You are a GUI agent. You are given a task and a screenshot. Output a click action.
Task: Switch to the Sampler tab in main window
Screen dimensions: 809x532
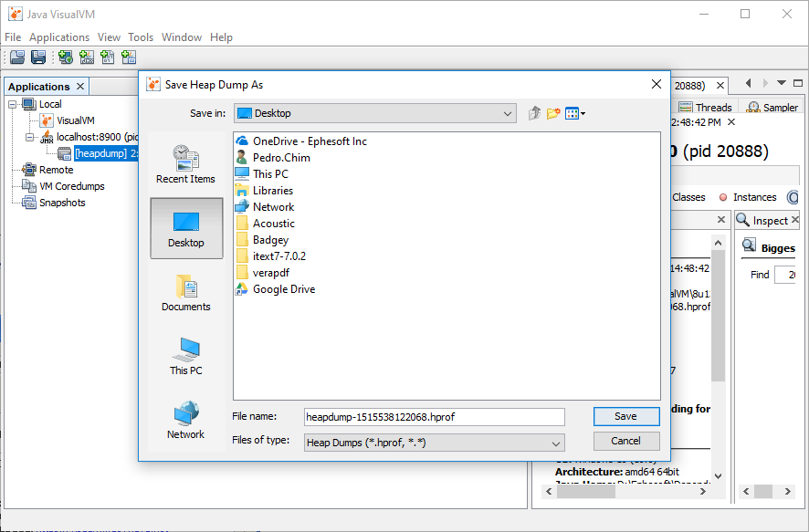(772, 108)
